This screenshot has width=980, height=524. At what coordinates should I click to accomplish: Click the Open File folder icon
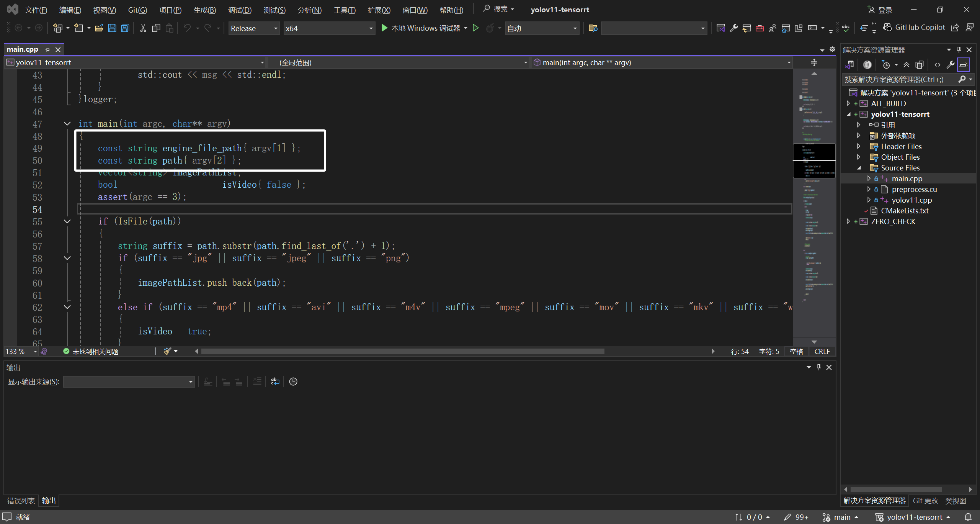[99, 28]
